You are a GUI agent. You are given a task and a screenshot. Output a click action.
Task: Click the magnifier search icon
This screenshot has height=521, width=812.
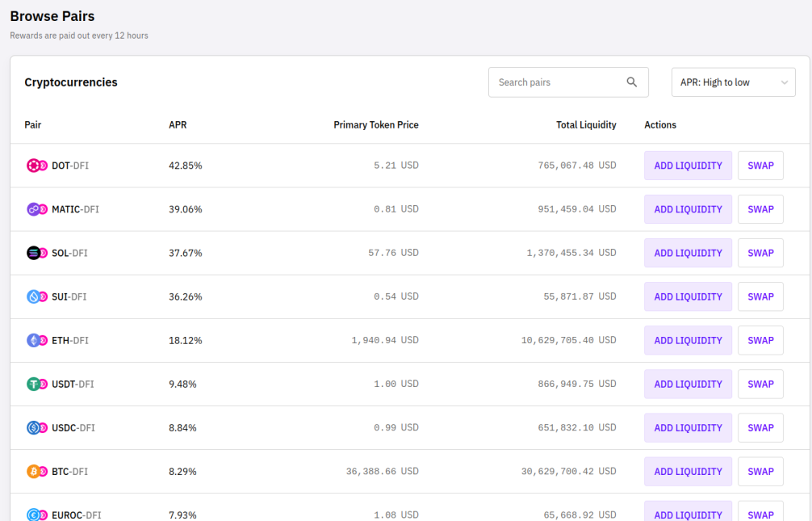631,82
